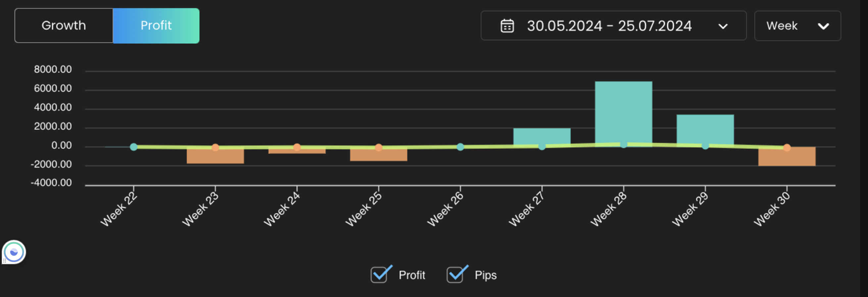The height and width of the screenshot is (297, 868).
Task: Click the Pips legend label
Action: 486,275
